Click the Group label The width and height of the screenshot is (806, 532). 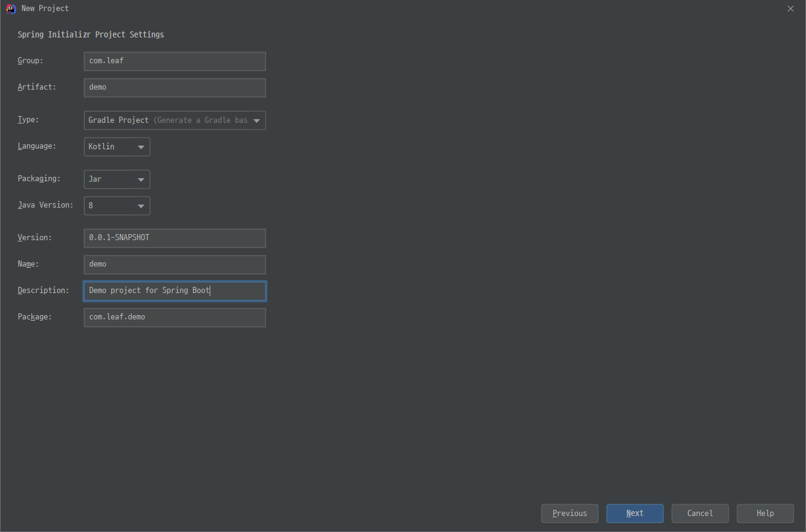pyautogui.click(x=31, y=61)
